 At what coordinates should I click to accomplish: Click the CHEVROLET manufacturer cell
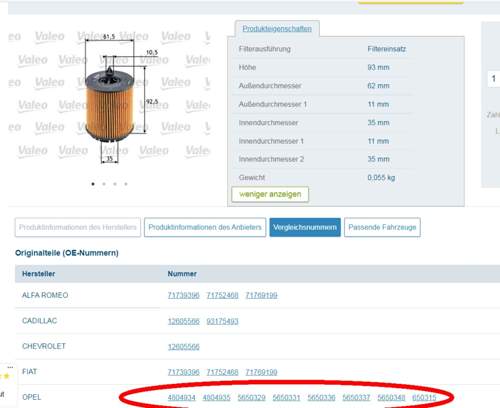[44, 346]
